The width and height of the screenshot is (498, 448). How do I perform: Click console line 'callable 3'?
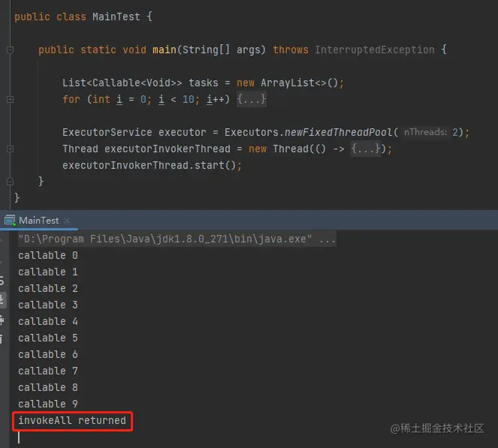click(48, 305)
